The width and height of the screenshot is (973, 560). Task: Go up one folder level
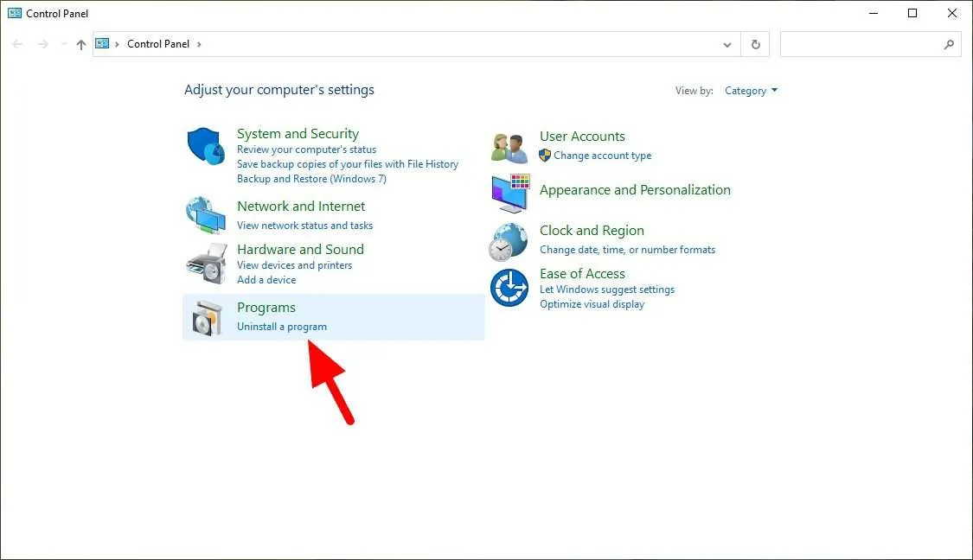tap(80, 44)
